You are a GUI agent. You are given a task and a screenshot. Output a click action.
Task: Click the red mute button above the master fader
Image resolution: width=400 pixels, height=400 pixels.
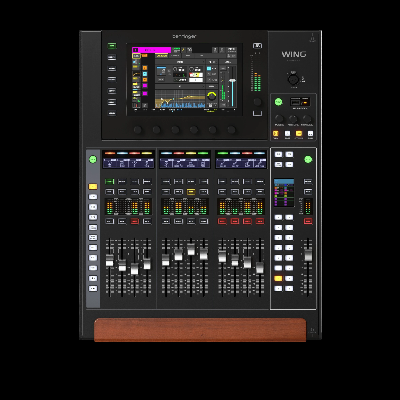point(308,221)
